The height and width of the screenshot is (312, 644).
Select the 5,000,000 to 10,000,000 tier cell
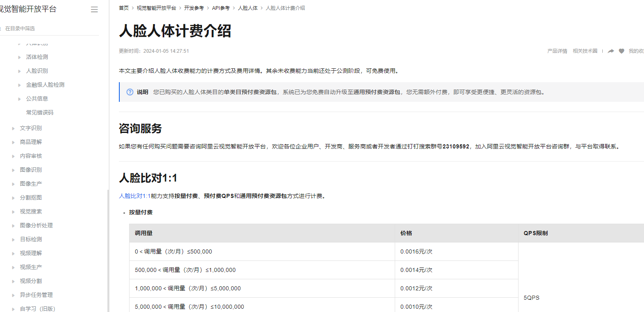coord(262,306)
